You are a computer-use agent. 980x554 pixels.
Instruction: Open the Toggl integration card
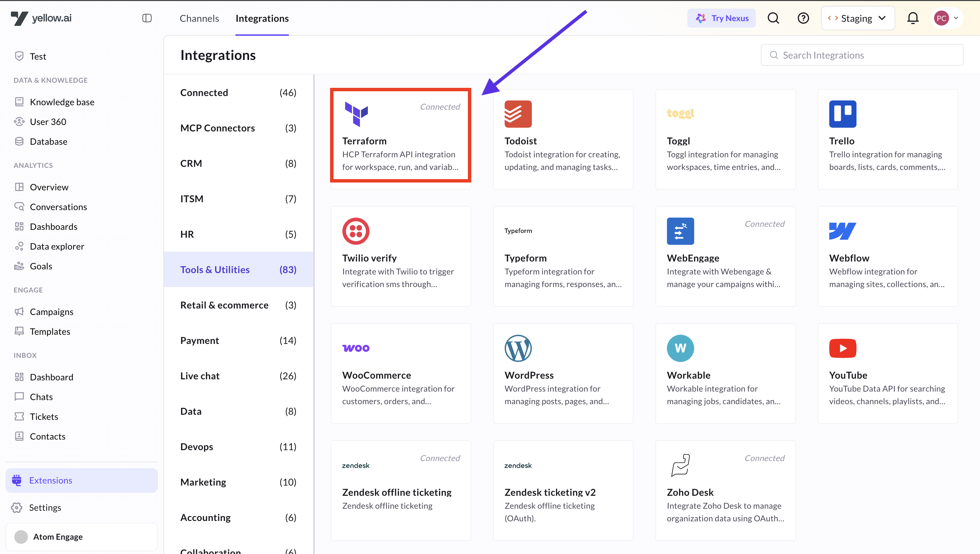coord(725,139)
